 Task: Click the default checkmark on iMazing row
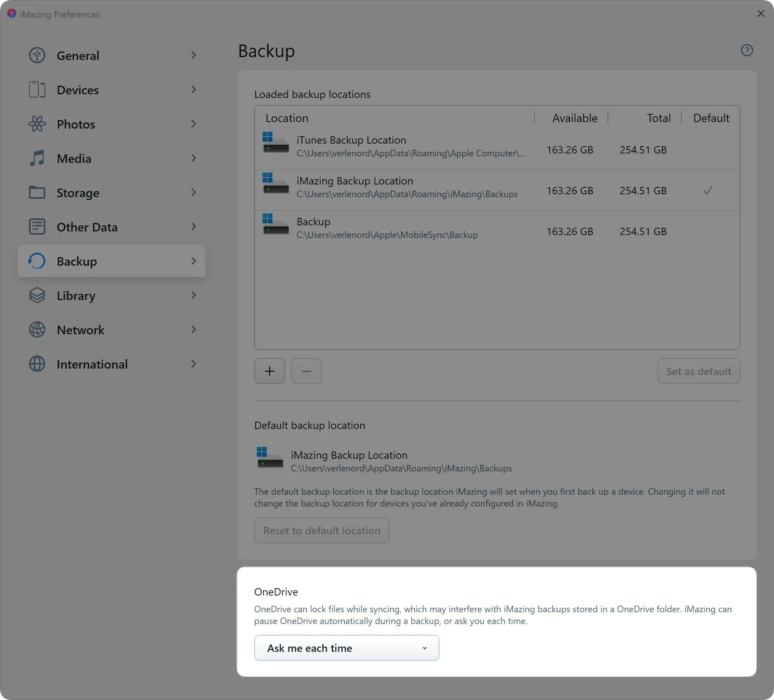point(708,190)
